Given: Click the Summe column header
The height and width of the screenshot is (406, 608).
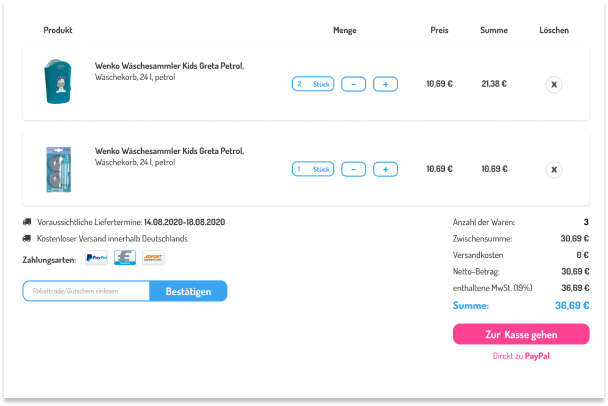Looking at the screenshot, I should (x=494, y=30).
